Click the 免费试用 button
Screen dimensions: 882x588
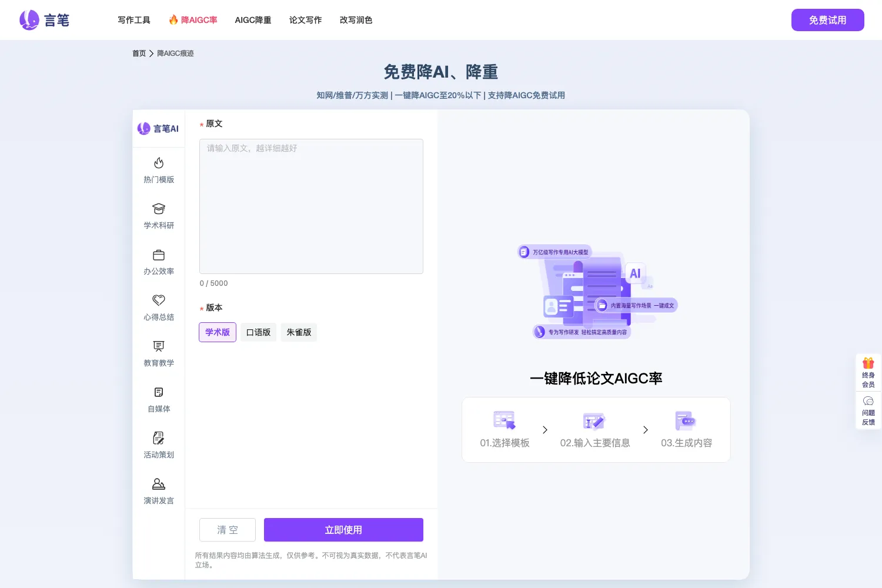pos(827,20)
